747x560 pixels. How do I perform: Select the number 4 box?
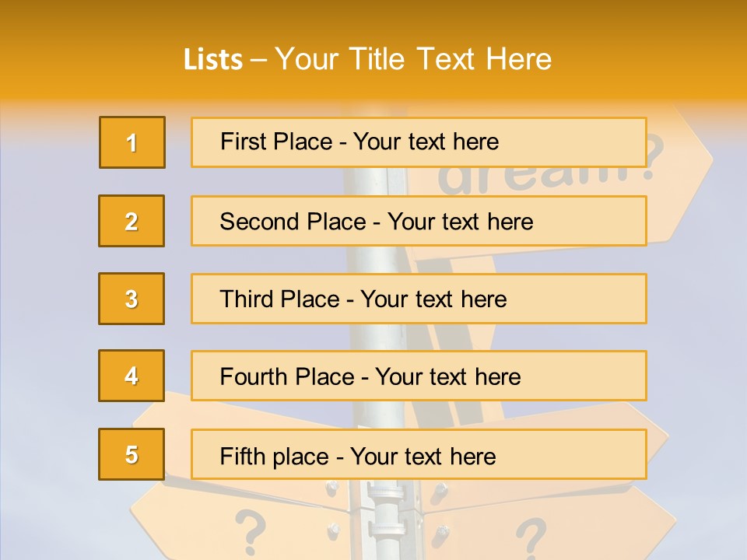pyautogui.click(x=132, y=376)
